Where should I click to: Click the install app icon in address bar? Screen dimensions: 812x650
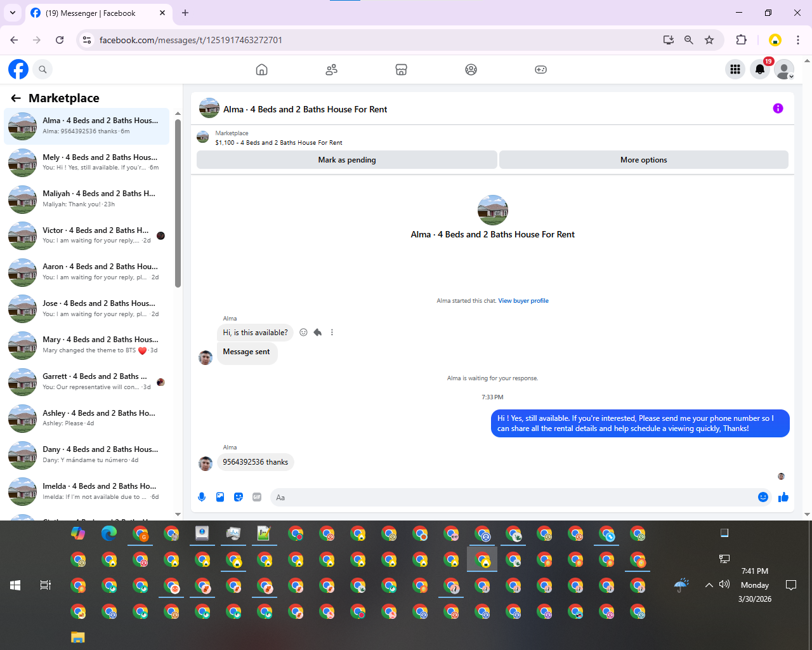[x=669, y=40]
